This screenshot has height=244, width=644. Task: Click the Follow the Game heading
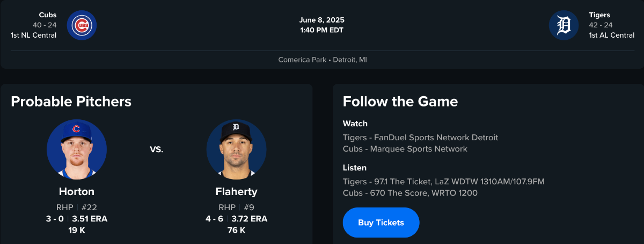tap(400, 102)
